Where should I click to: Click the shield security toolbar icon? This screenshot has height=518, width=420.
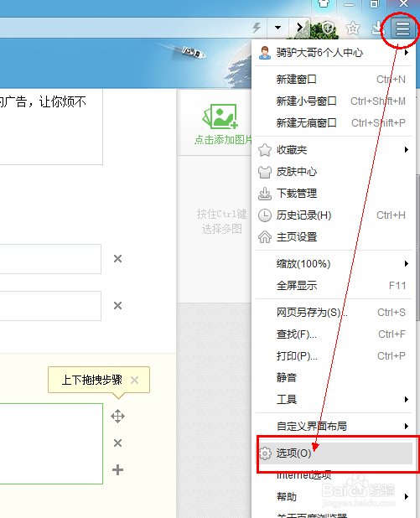point(328,28)
